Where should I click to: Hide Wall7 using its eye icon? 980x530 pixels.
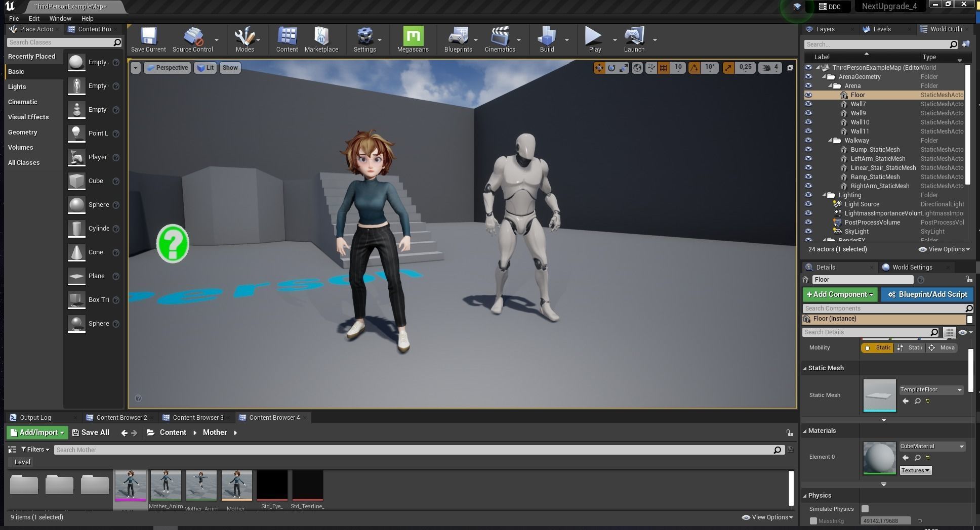pyautogui.click(x=808, y=104)
